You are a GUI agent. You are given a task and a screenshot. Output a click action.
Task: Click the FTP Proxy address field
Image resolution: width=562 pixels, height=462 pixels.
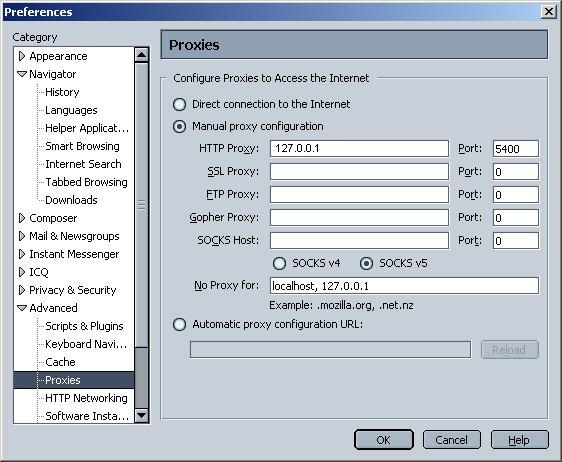pyautogui.click(x=359, y=194)
